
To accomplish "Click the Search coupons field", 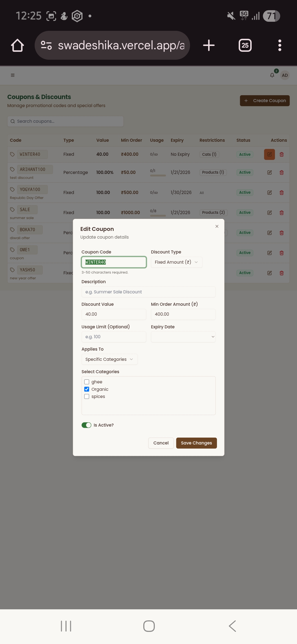I will pos(65,121).
